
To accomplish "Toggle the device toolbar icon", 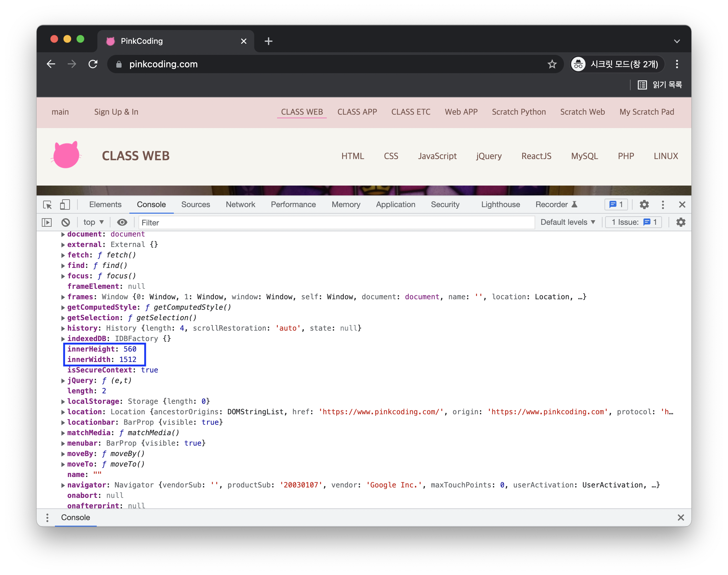I will [x=65, y=204].
